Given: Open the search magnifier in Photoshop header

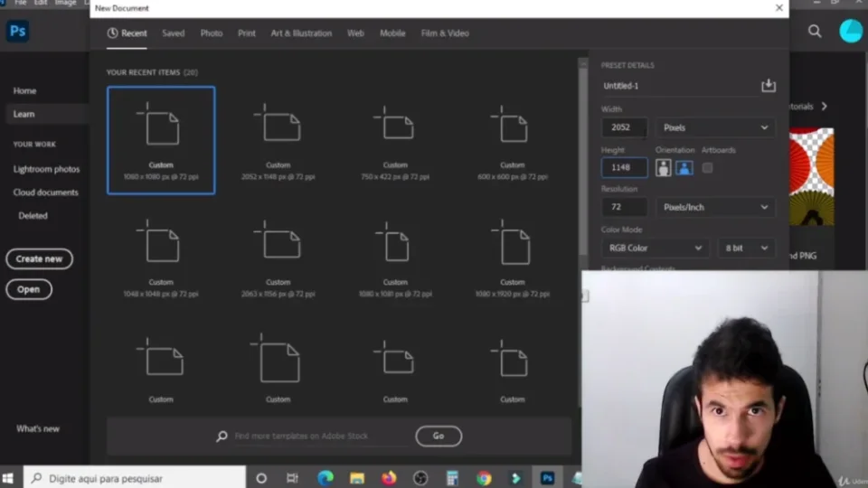Looking at the screenshot, I should [815, 31].
